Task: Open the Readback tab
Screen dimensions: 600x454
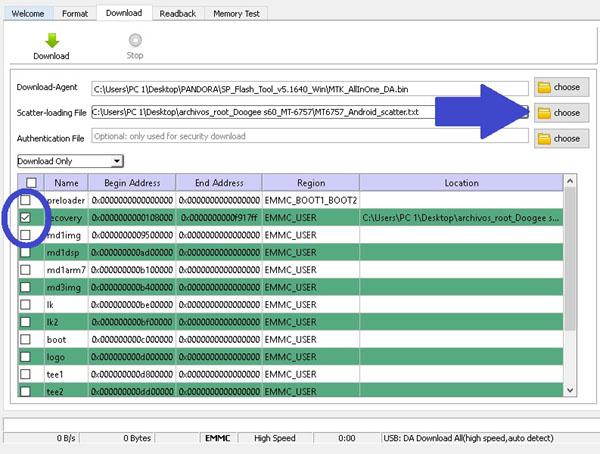Action: [178, 14]
